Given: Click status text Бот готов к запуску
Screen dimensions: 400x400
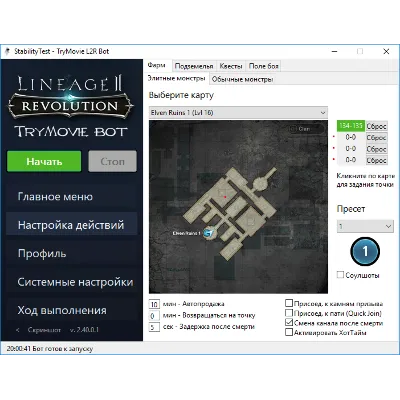Looking at the screenshot, I should pos(63,349).
